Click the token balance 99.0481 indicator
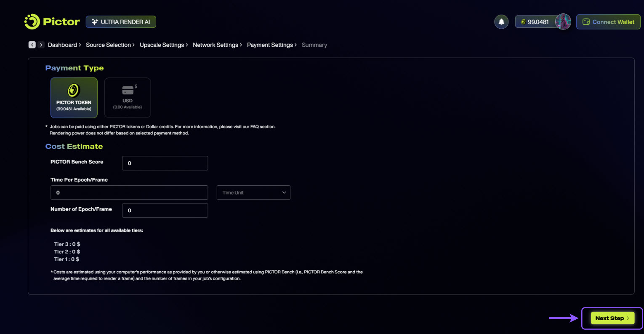 pos(535,22)
